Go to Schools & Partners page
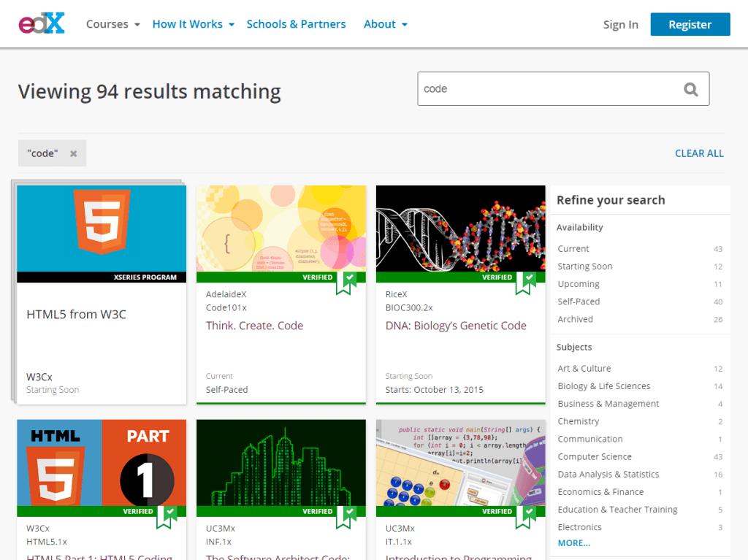The height and width of the screenshot is (560, 748). pos(296,24)
